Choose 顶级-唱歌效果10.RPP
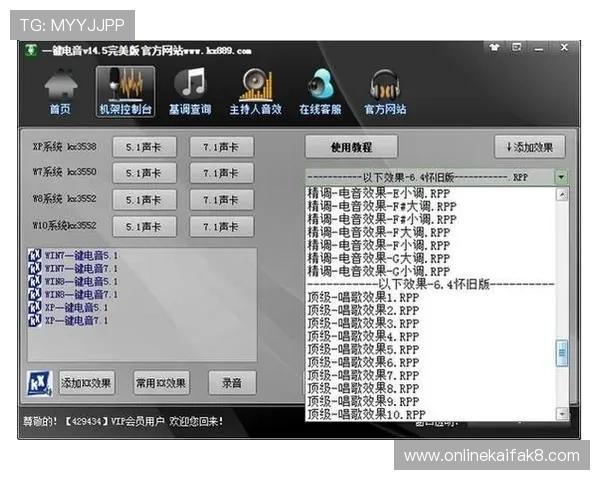The height and width of the screenshot is (480, 600). [x=430, y=415]
